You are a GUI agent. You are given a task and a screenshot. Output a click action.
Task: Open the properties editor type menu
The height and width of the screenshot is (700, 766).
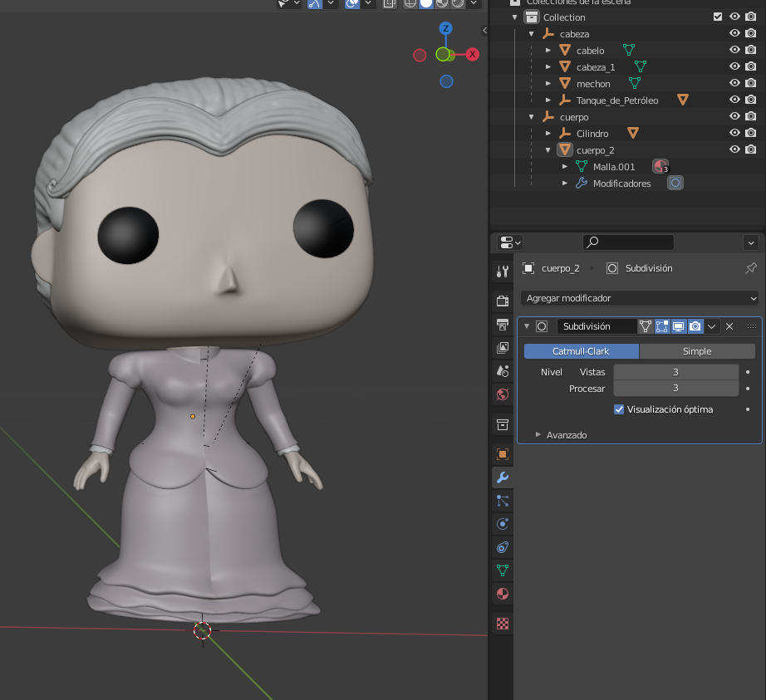510,242
